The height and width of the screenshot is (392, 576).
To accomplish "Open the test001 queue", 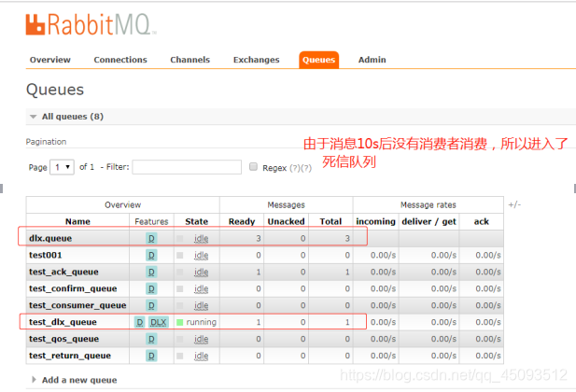I will click(46, 255).
